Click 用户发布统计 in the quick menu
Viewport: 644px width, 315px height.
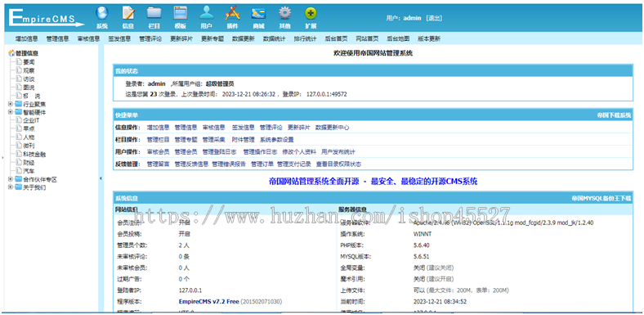coord(338,151)
